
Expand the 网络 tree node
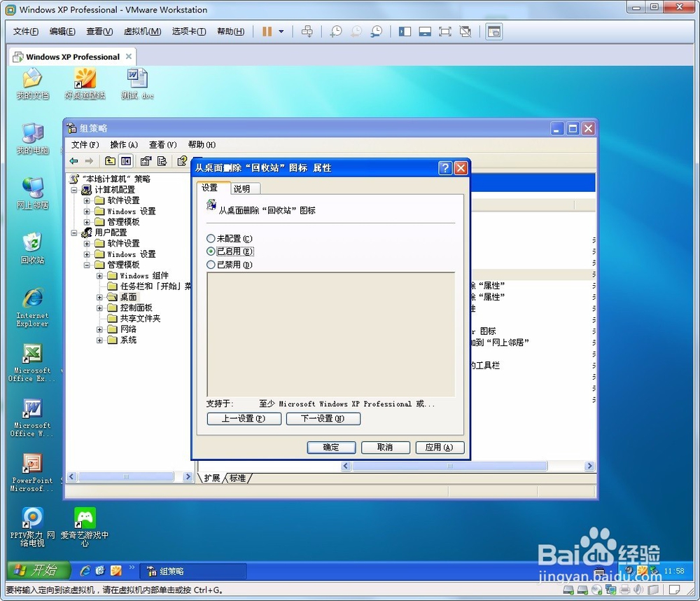point(99,329)
